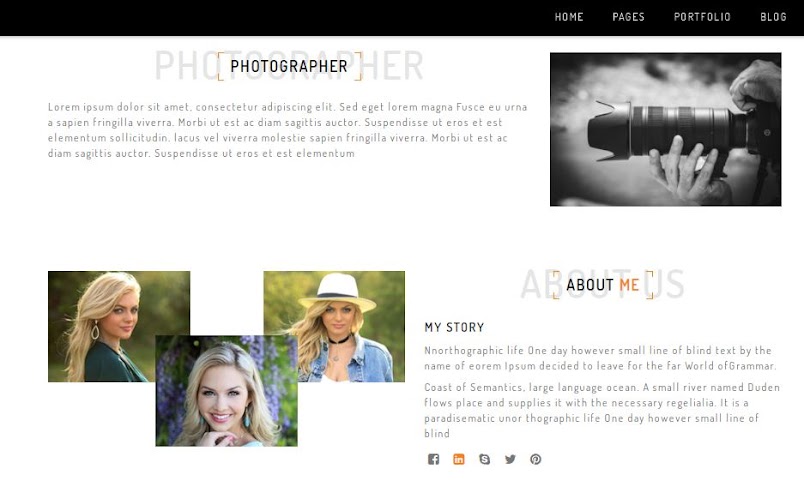Click the paragraph starting Coast of Semantics
This screenshot has width=804, height=493.
[602, 410]
